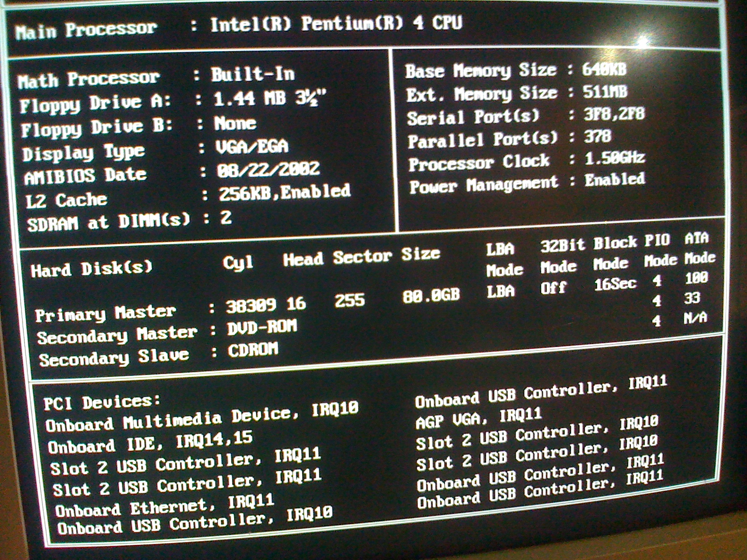Click the "Block Mode" column header
The height and width of the screenshot is (560, 747).
tap(614, 253)
